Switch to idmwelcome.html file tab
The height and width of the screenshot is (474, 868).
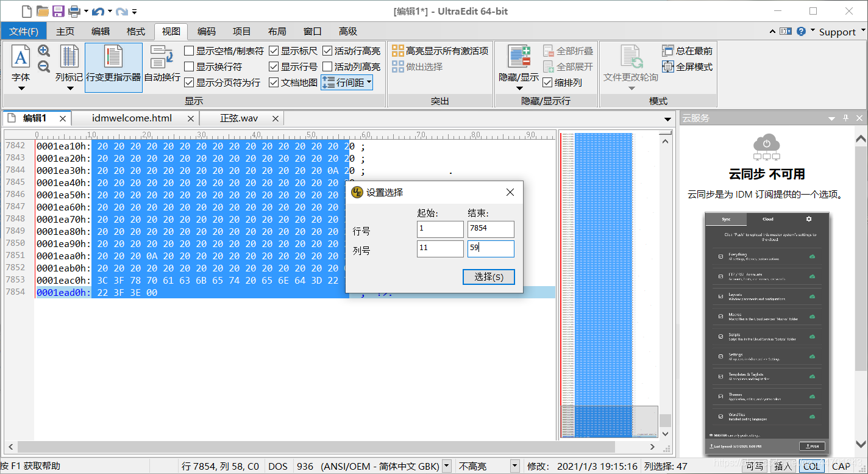(132, 118)
